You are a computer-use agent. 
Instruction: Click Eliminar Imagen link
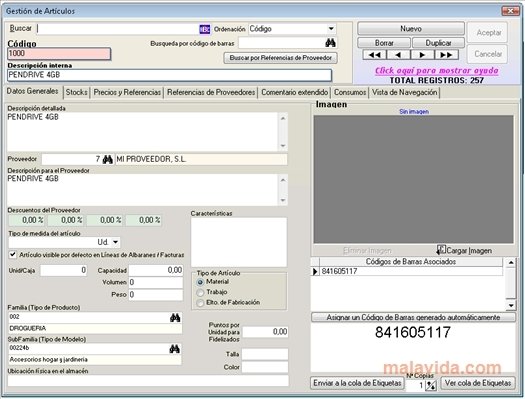[x=367, y=250]
